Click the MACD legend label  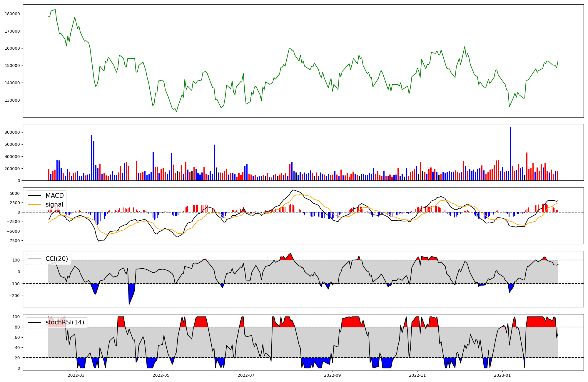(x=54, y=196)
